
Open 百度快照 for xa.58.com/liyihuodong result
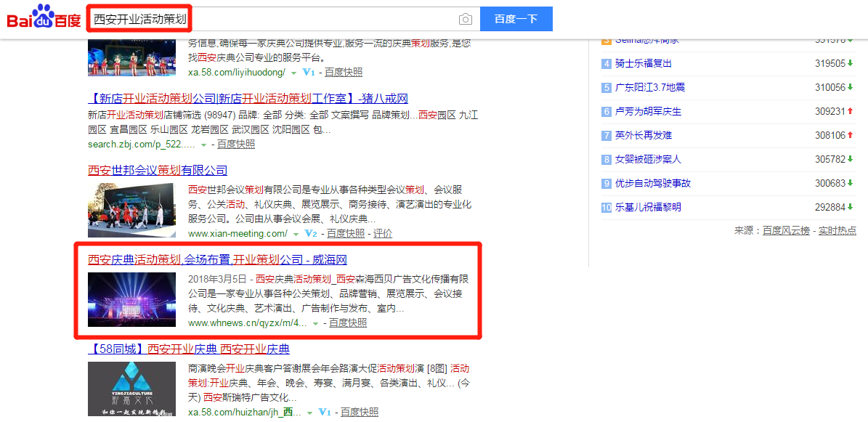coord(344,73)
